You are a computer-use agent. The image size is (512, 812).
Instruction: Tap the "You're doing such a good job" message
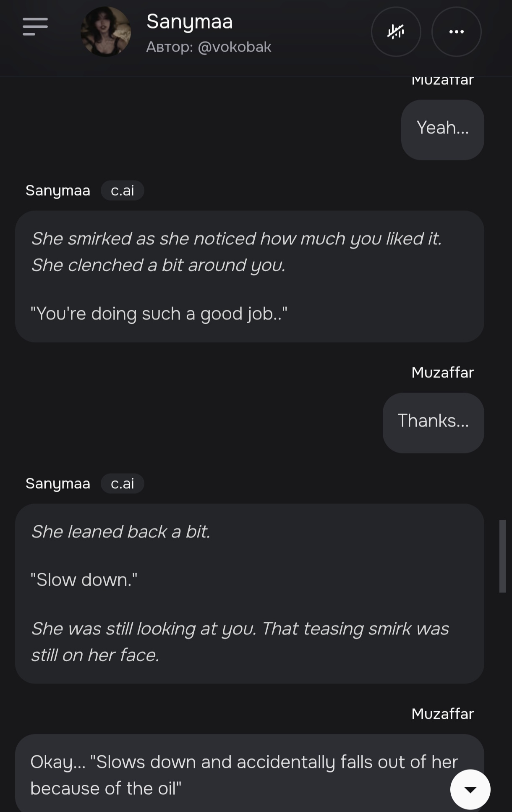249,276
